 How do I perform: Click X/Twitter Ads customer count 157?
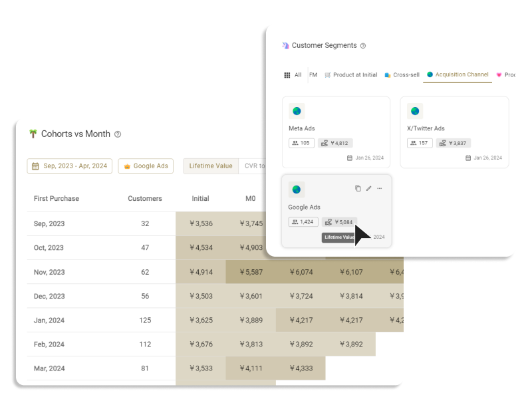[420, 143]
